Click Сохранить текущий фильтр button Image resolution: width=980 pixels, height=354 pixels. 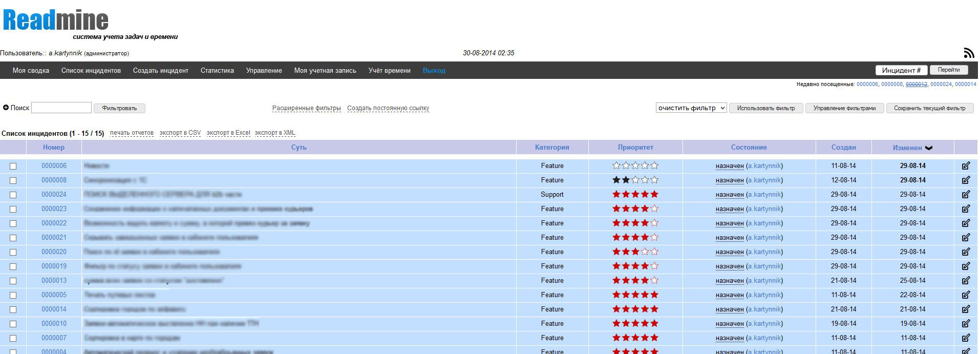point(929,108)
